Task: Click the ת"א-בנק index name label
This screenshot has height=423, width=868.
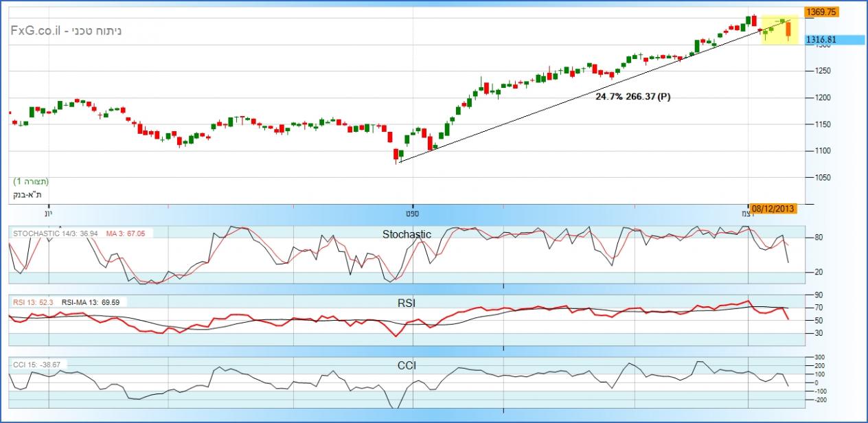Action: 27,194
